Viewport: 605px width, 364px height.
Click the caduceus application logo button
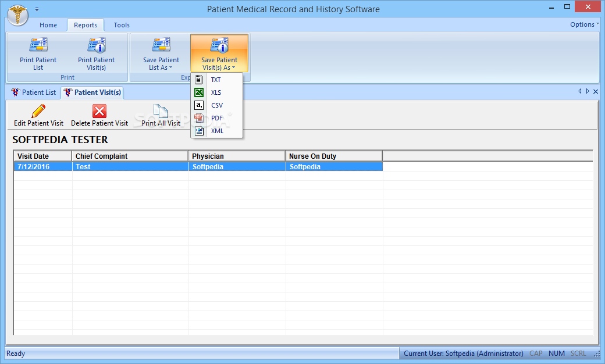18,16
